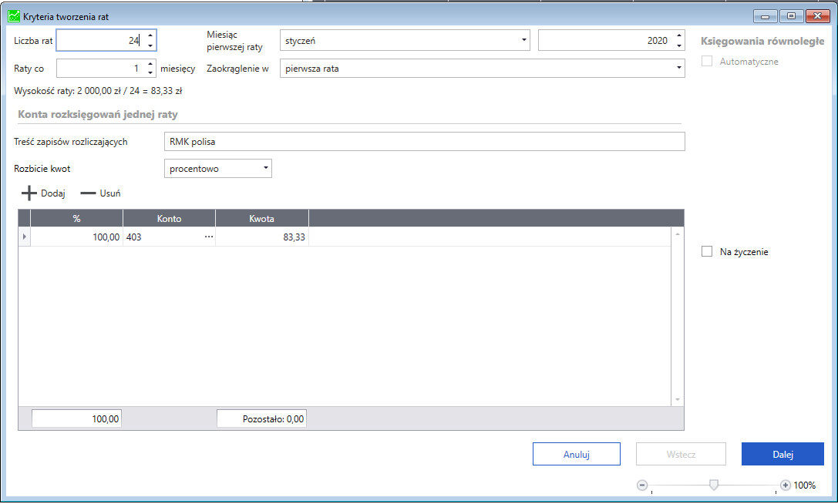Click the Konto column header

tap(169, 218)
